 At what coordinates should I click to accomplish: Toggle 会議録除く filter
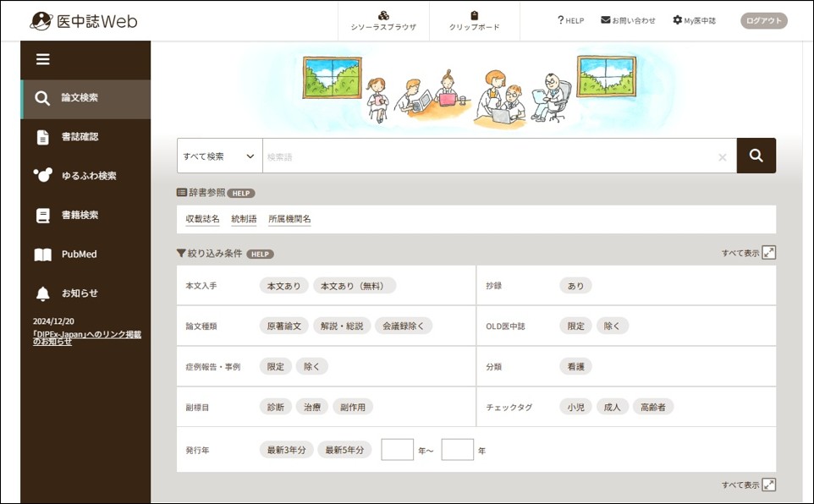404,326
